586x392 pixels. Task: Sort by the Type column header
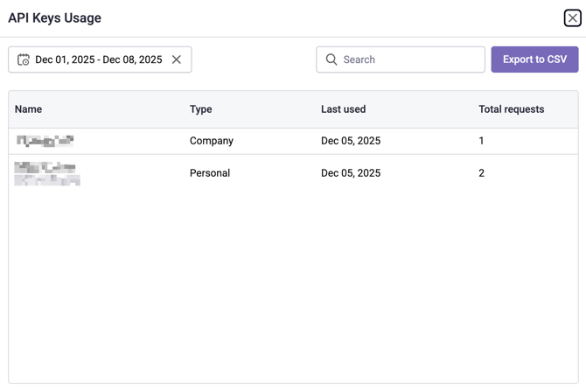tap(201, 109)
